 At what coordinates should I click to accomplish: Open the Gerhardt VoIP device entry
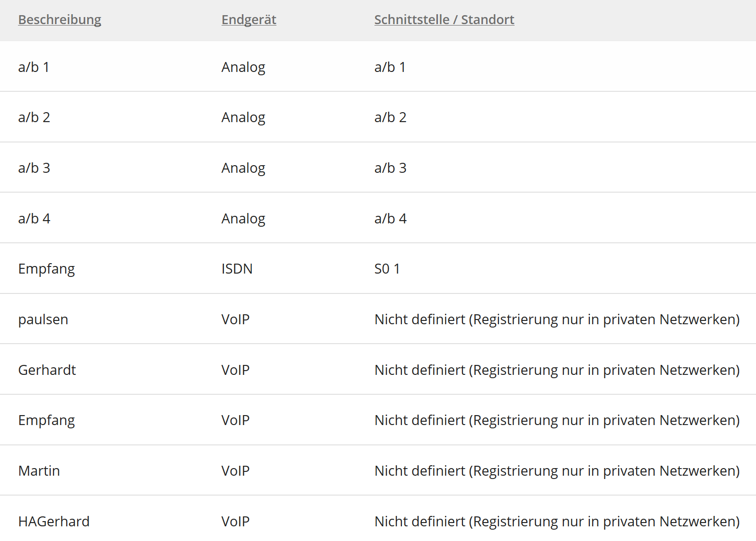(47, 370)
